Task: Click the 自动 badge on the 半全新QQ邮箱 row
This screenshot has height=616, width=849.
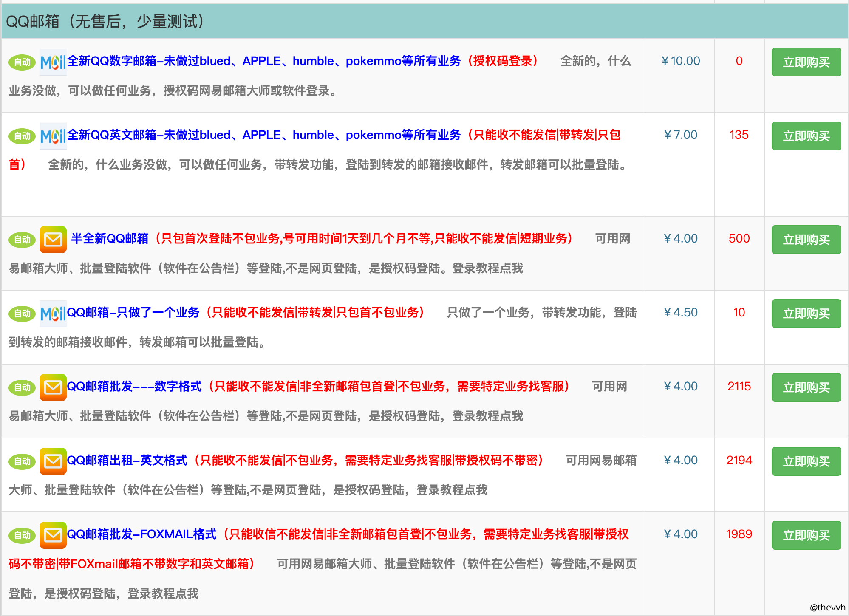Action: pyautogui.click(x=22, y=240)
